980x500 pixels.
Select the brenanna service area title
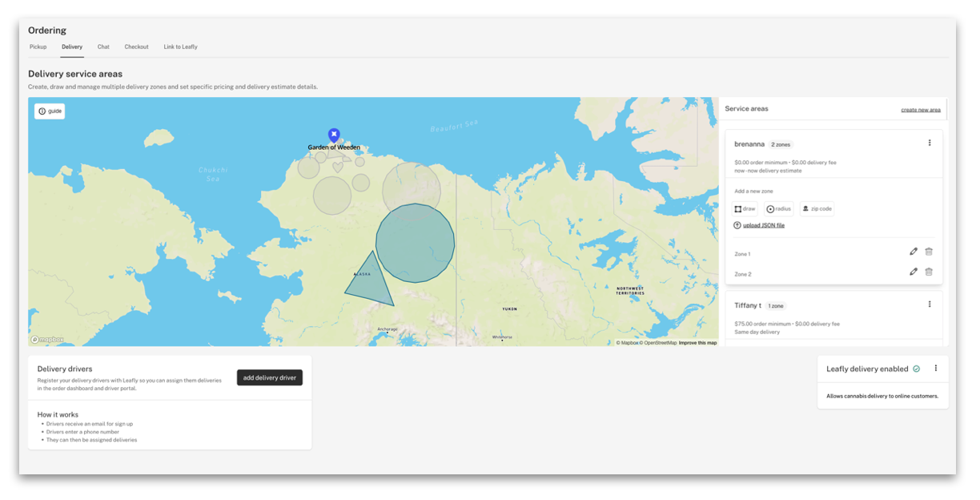click(749, 144)
